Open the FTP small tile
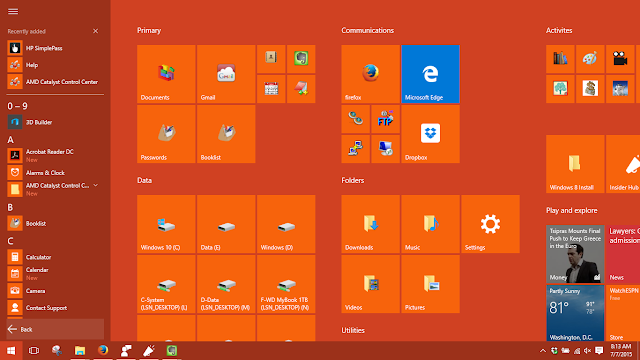Screen dimensions: 640x360 coord(385,119)
